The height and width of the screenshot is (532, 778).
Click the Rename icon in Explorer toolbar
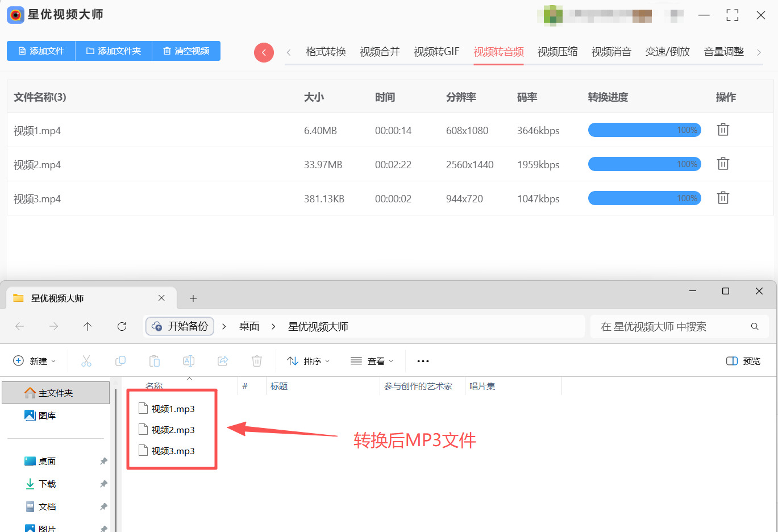point(189,361)
